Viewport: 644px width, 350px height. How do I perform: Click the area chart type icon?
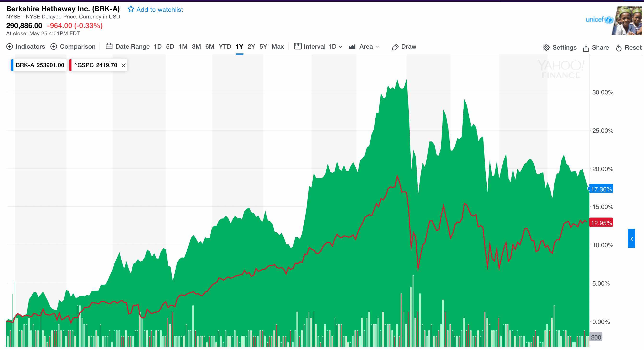coord(352,46)
